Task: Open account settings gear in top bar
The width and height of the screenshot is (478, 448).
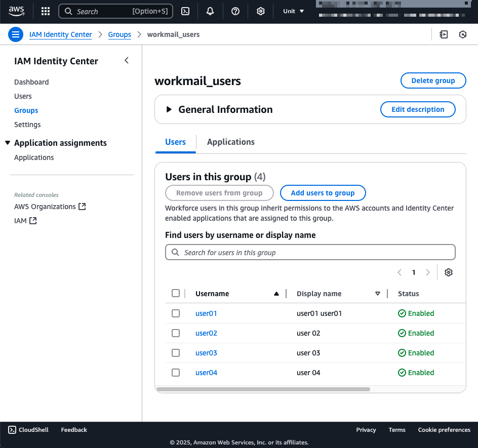Action: click(261, 11)
